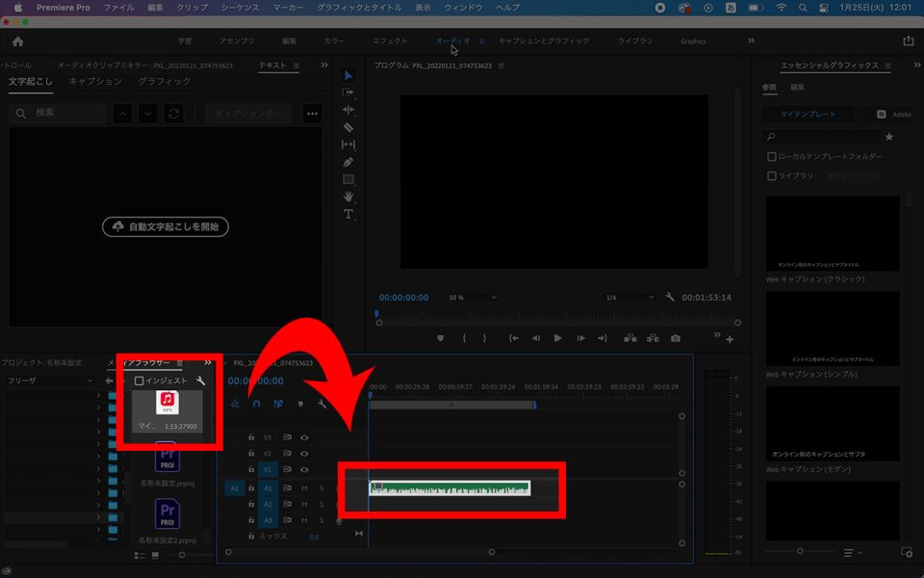Click the Export Frame camera icon
The image size is (924, 578).
676,338
